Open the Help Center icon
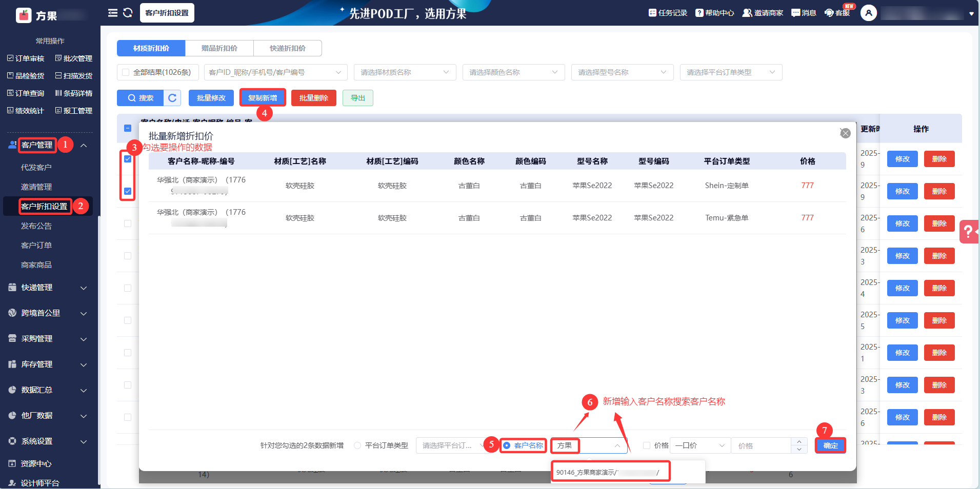 pos(699,13)
